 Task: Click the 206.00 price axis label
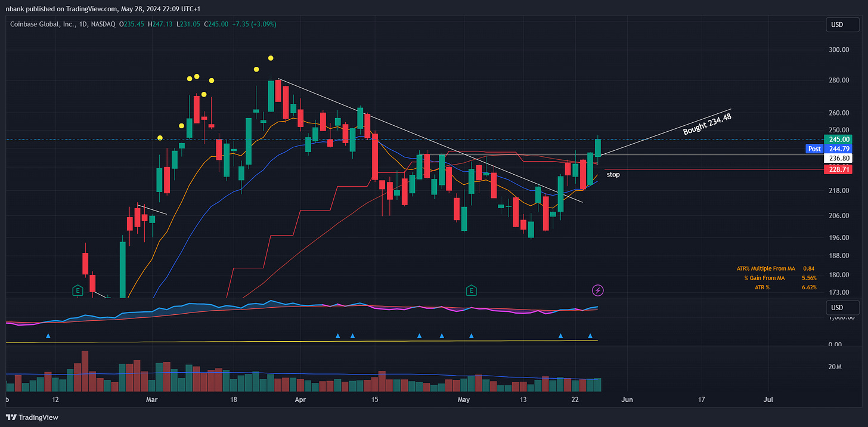click(x=839, y=215)
